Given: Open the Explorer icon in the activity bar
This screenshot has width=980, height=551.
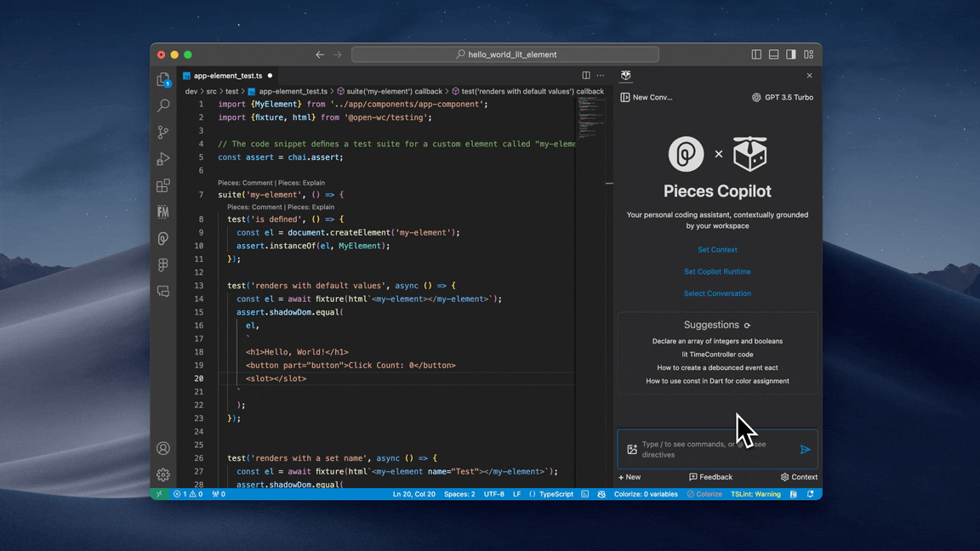Looking at the screenshot, I should 162,78.
